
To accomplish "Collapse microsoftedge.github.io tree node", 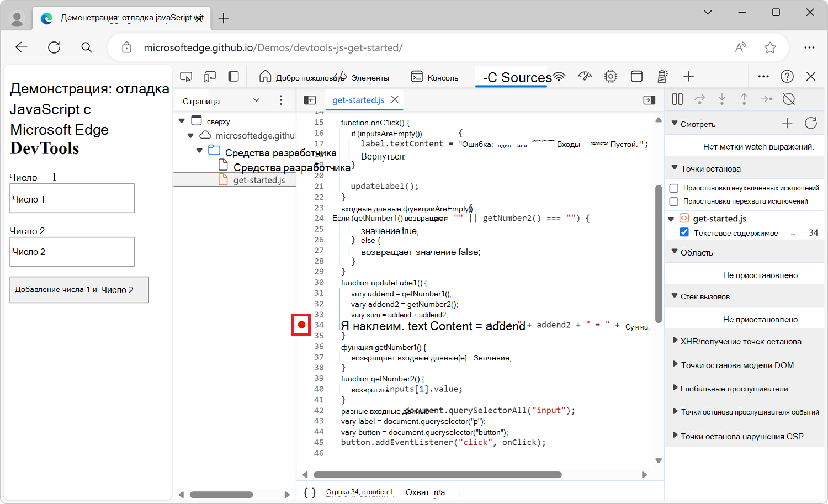I will point(190,135).
